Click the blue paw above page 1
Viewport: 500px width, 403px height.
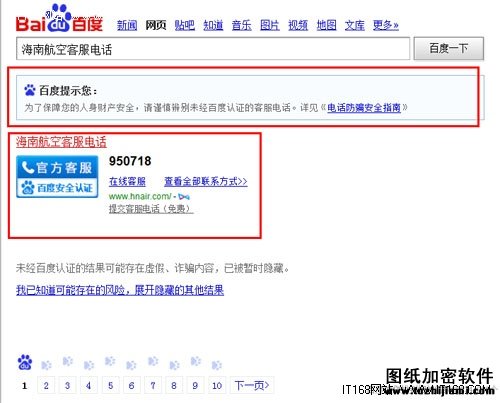click(x=25, y=362)
